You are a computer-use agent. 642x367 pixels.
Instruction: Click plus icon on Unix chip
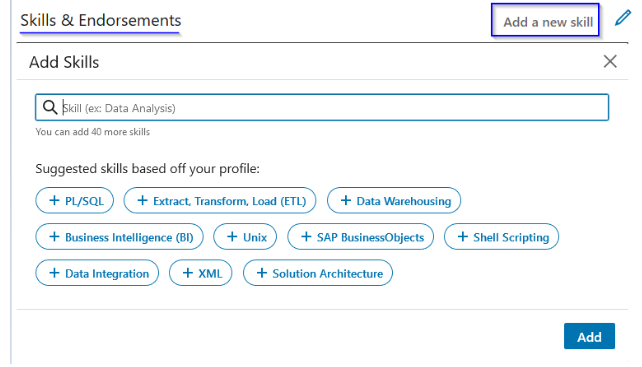coord(232,236)
